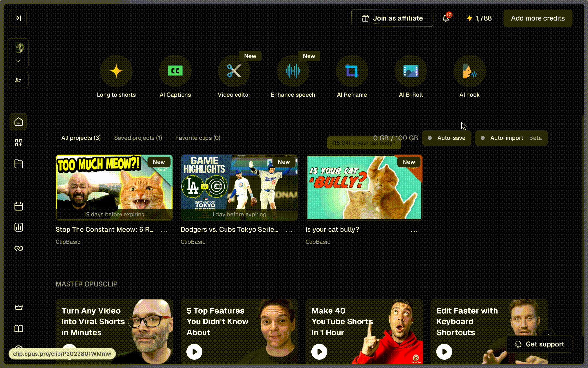Click ClipBasic label under Dodgers vs. Cubs
The image size is (588, 368).
point(193,242)
